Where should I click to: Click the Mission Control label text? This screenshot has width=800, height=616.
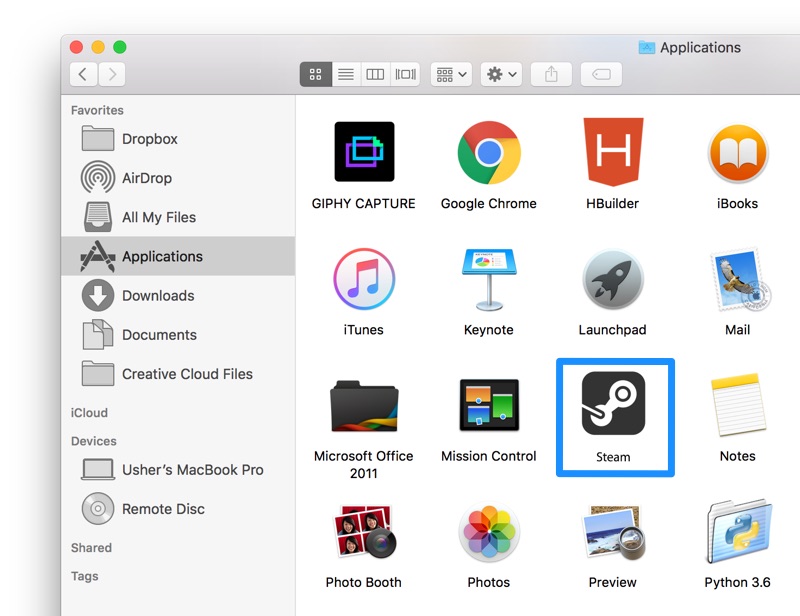489,456
